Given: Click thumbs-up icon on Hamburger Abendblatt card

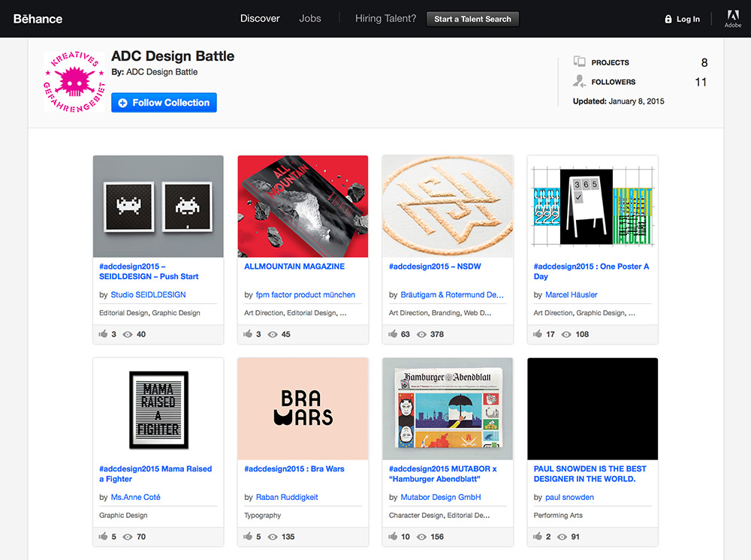Looking at the screenshot, I should [x=393, y=536].
